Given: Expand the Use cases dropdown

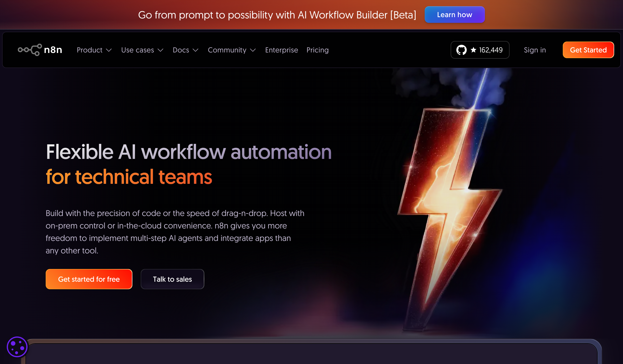Looking at the screenshot, I should pos(142,50).
